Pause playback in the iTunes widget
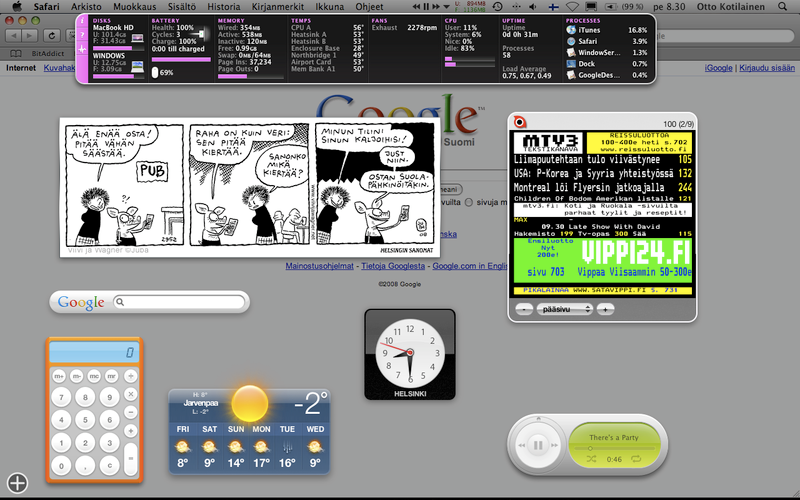800x500 pixels. (538, 445)
